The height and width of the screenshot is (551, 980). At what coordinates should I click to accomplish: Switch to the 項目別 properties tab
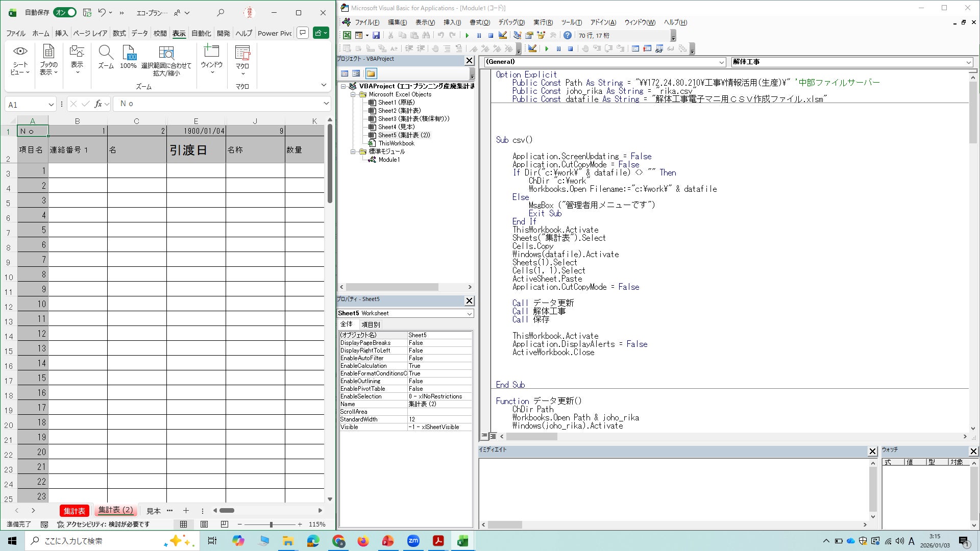pyautogui.click(x=371, y=324)
